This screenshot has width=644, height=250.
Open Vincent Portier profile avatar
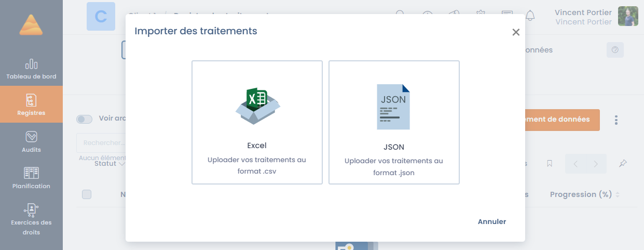pos(628,16)
